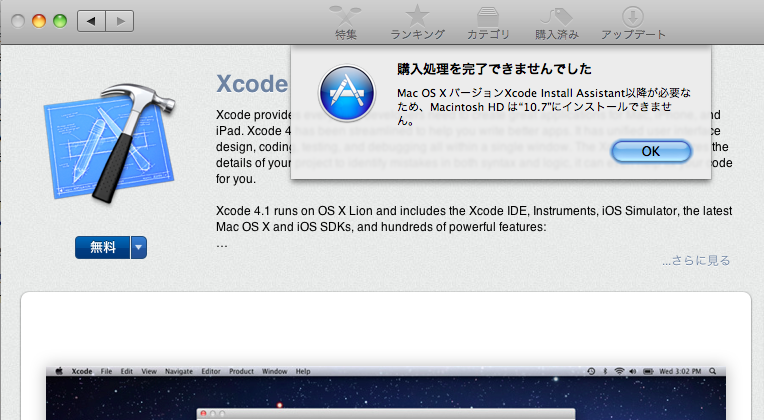Image resolution: width=764 pixels, height=420 pixels.
Task: Go to the アップデート tab
Action: point(633,22)
